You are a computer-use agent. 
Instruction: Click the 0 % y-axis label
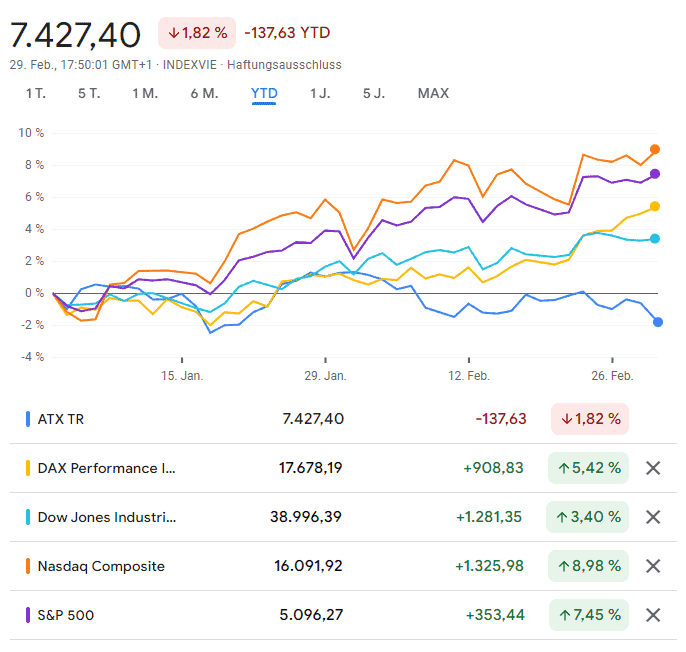coord(34,293)
